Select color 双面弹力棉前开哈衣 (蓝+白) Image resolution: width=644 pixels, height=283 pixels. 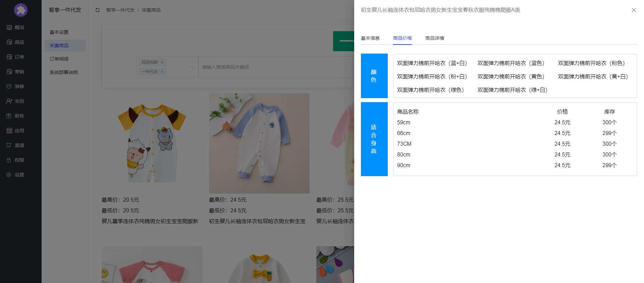[432, 63]
